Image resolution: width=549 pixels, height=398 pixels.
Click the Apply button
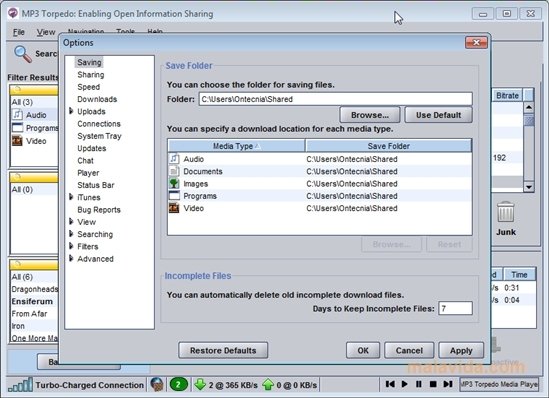pos(461,350)
